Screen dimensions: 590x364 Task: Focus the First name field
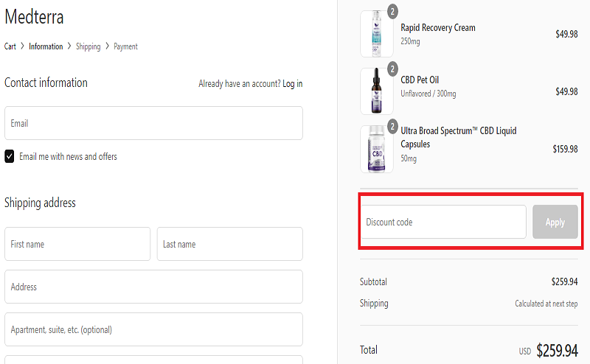click(77, 244)
